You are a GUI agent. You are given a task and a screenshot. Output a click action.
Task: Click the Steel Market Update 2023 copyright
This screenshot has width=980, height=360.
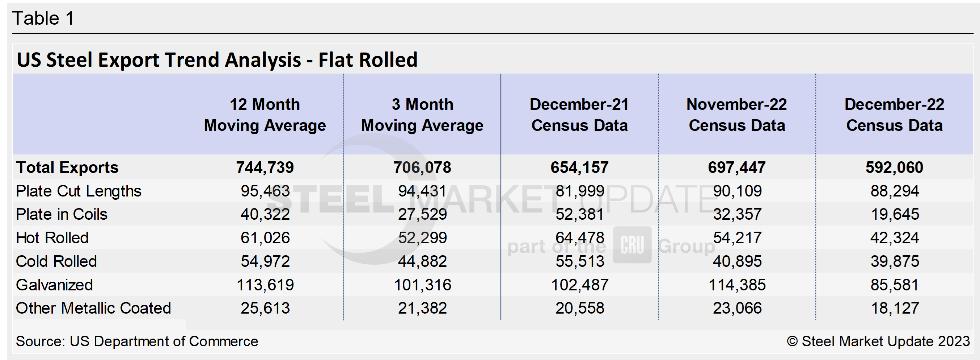tap(878, 342)
